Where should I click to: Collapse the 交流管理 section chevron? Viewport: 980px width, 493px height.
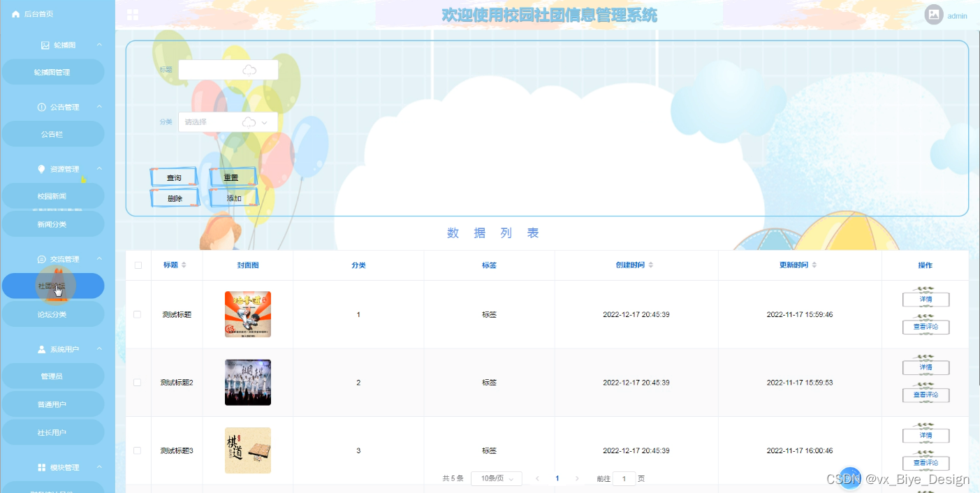click(x=99, y=259)
